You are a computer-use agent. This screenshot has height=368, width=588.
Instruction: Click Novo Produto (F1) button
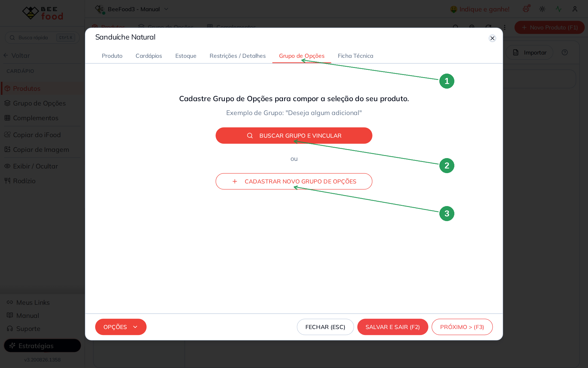pos(549,28)
